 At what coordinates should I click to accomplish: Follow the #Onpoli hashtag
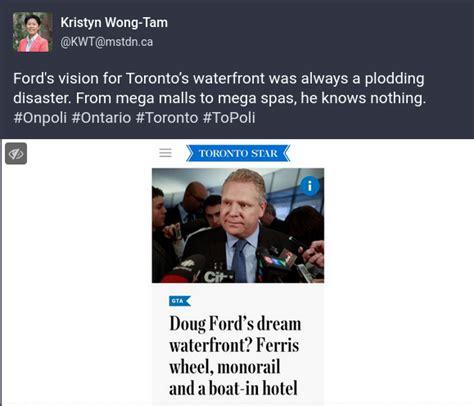coord(40,118)
